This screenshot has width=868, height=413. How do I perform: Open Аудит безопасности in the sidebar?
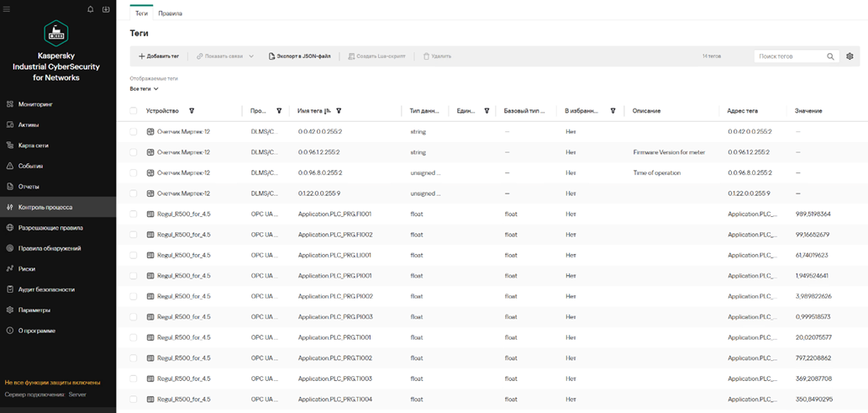tap(46, 289)
